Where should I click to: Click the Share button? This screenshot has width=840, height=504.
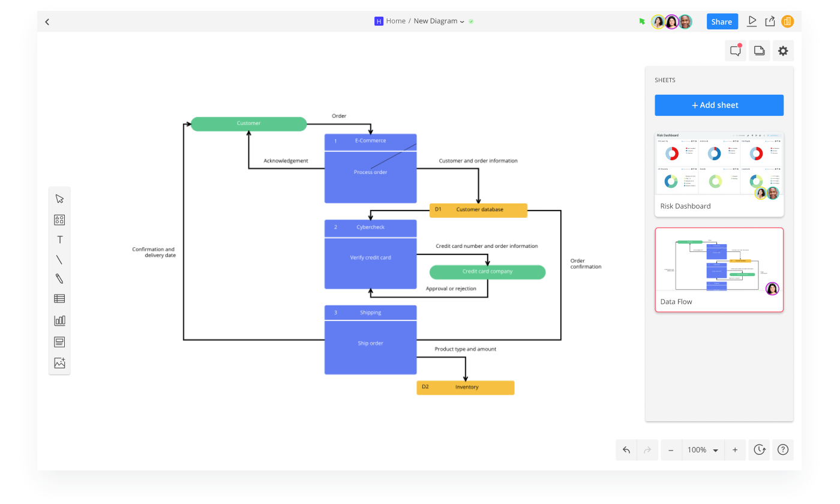(x=722, y=21)
